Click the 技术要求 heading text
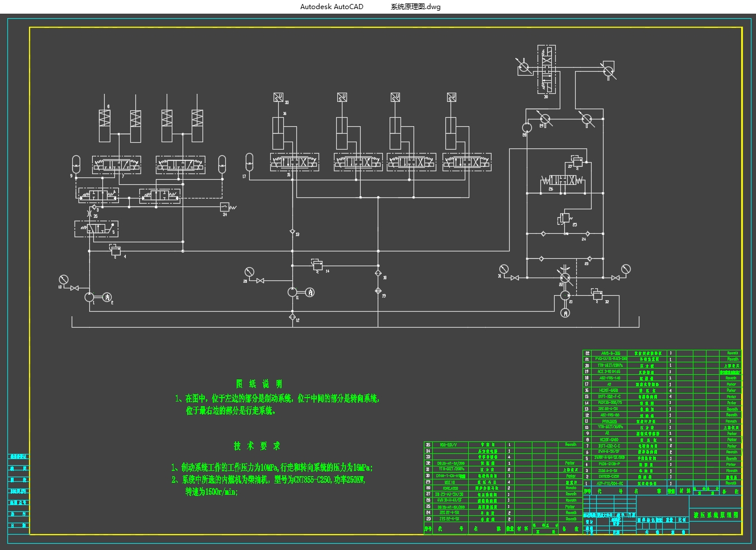 point(257,446)
